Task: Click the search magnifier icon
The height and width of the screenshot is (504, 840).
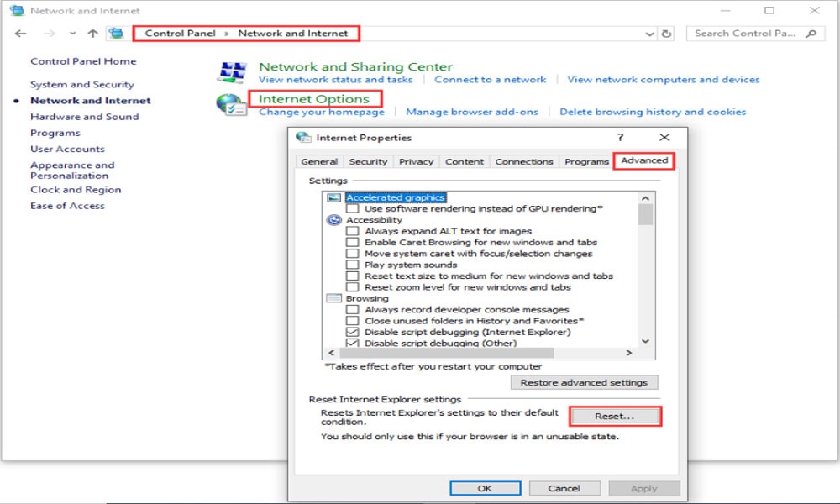Action: pyautogui.click(x=811, y=34)
